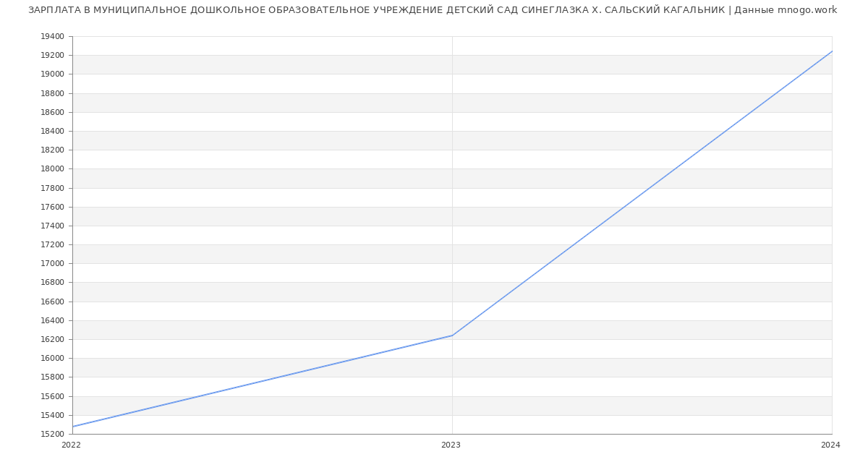Viewport: 868px width, 470px height.
Task: Click the chart title text at top
Action: [432, 10]
